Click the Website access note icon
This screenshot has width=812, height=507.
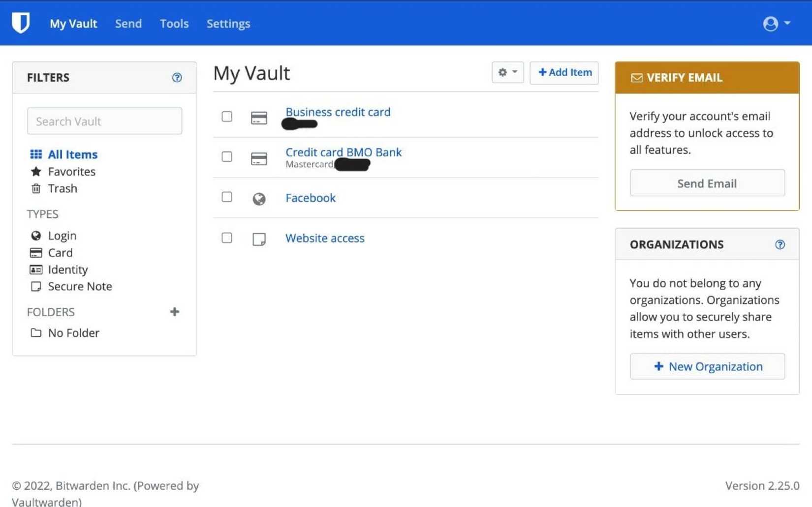[x=259, y=239]
